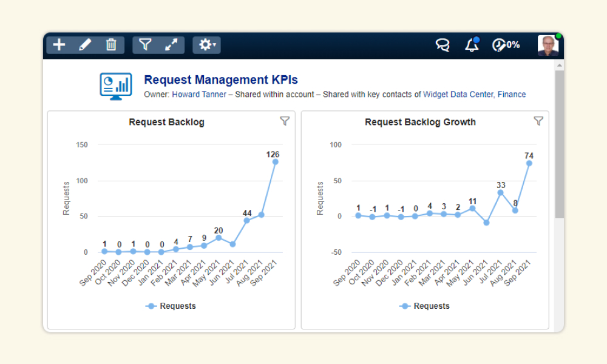Click the dashboard KPI monitor icon

click(116, 86)
